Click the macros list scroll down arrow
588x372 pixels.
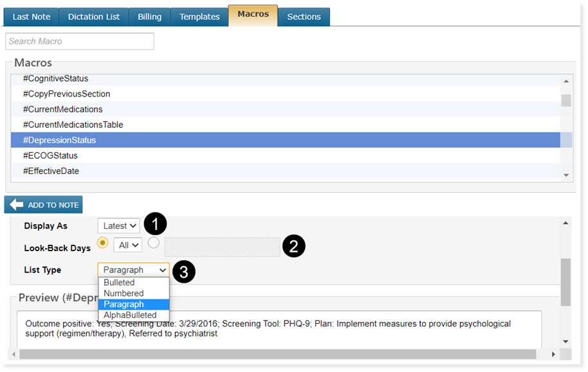click(x=566, y=175)
